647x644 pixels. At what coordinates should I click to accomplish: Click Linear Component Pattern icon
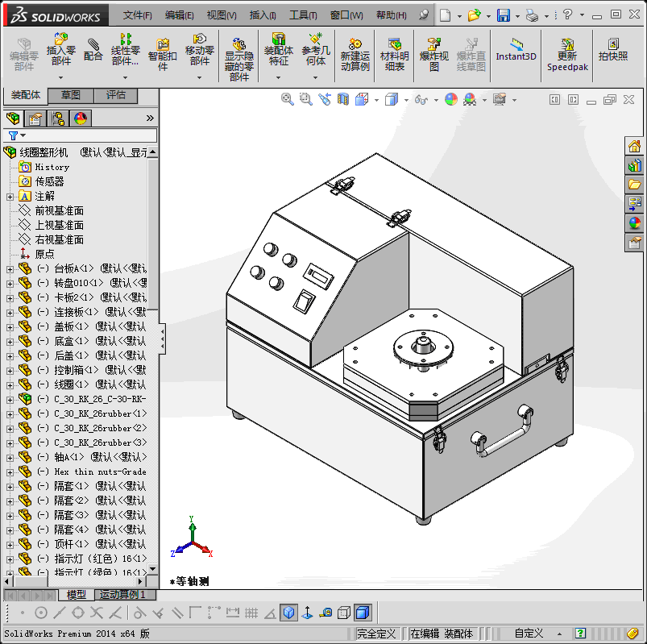[x=126, y=50]
